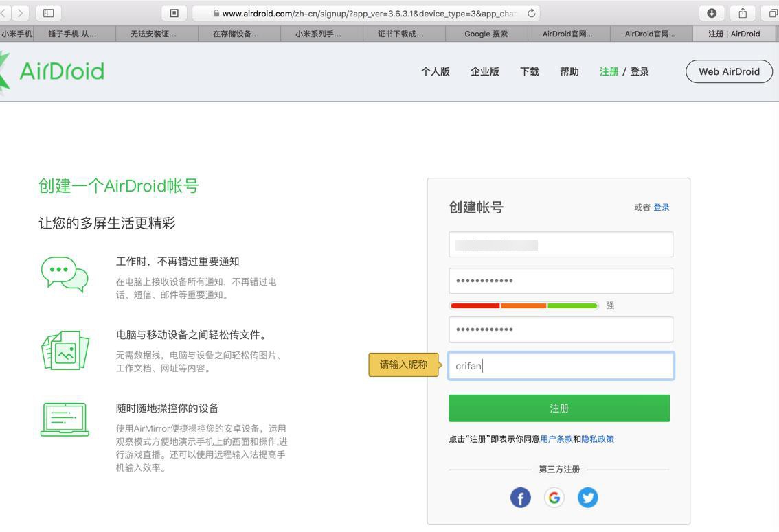Click the 创建帐号 form title

[x=476, y=207]
